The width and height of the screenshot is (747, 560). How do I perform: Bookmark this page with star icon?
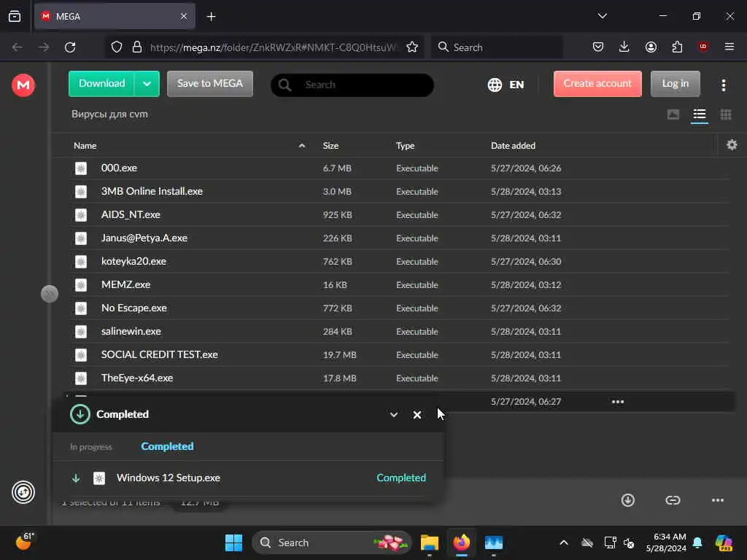pyautogui.click(x=412, y=47)
